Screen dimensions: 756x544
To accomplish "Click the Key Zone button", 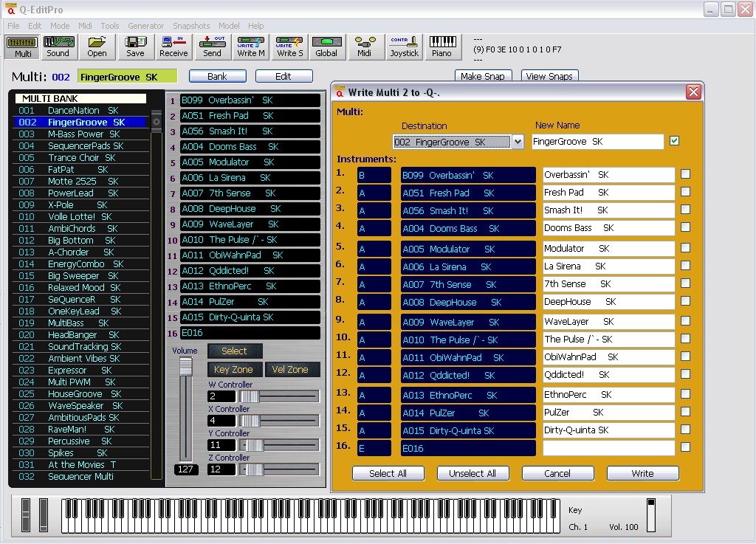I will tap(233, 369).
